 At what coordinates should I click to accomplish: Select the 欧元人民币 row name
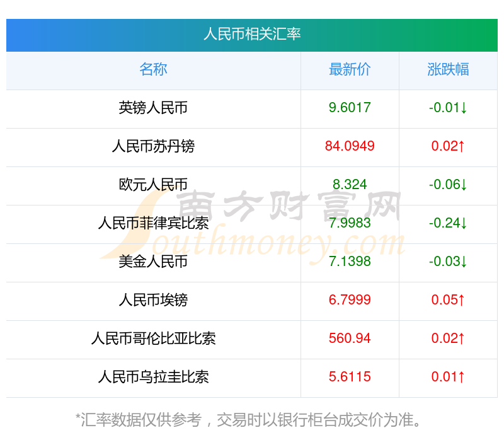tap(153, 185)
